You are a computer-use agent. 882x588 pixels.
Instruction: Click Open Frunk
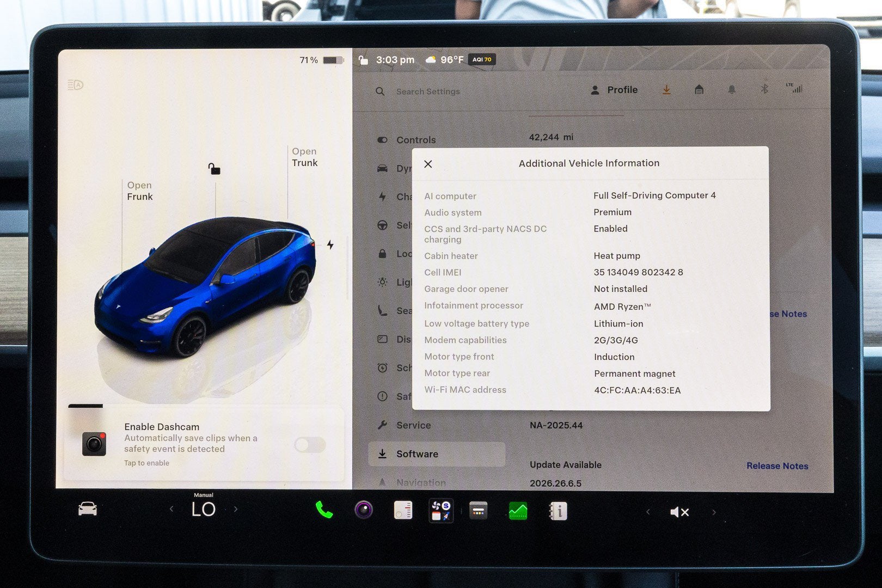click(140, 191)
